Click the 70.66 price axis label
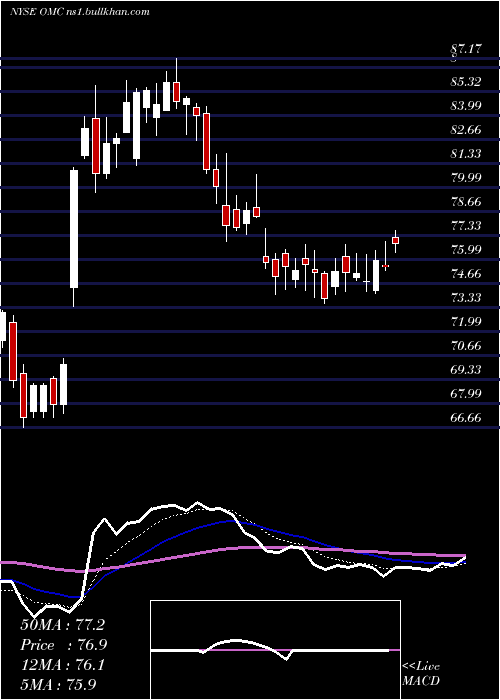The image size is (500, 700). (x=466, y=346)
